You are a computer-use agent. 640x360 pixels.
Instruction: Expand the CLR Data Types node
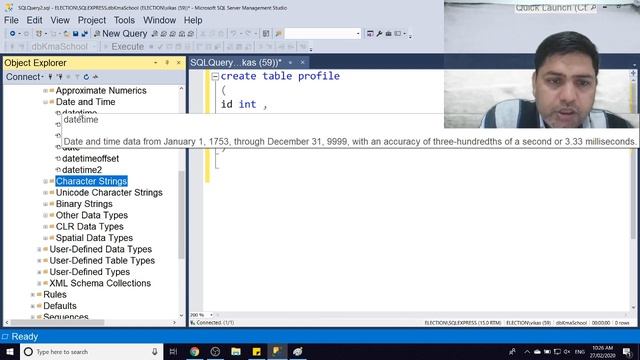[x=46, y=227]
